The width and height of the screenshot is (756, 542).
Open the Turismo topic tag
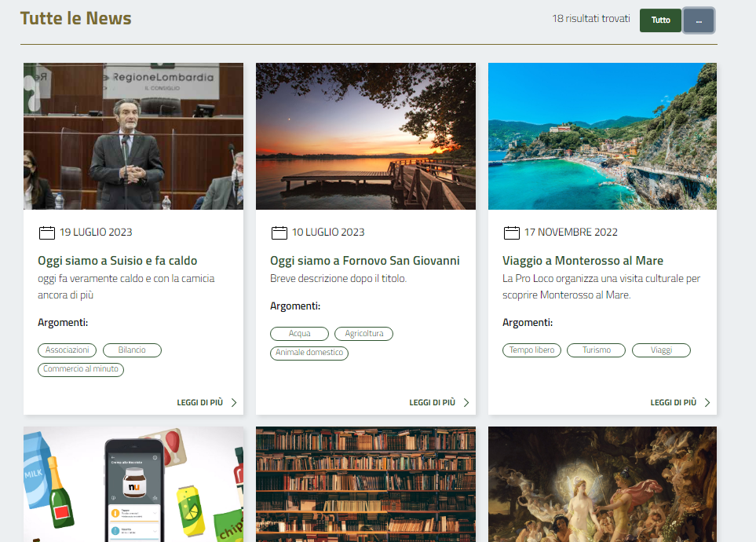tap(596, 350)
